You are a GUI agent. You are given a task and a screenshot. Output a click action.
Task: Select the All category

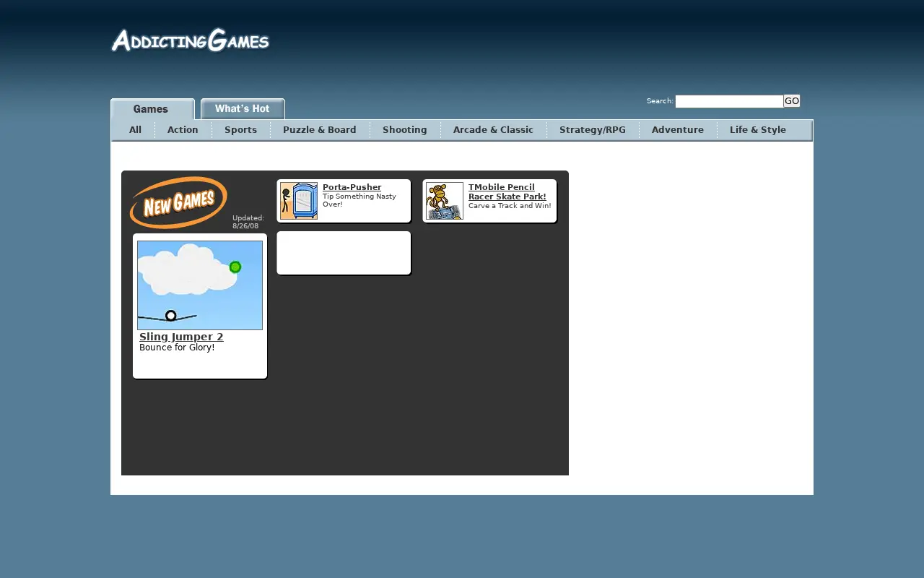(x=135, y=130)
